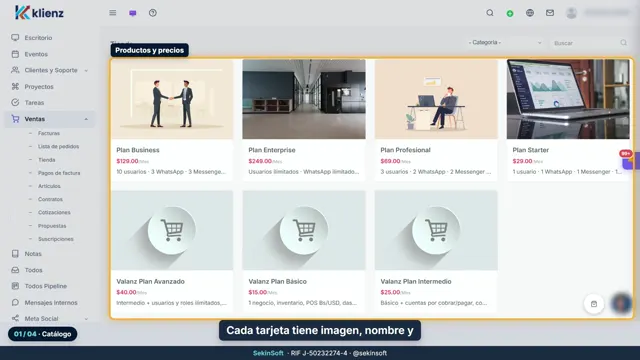Click the Eventos calendar icon
Image resolution: width=640 pixels, height=360 pixels.
pyautogui.click(x=15, y=54)
